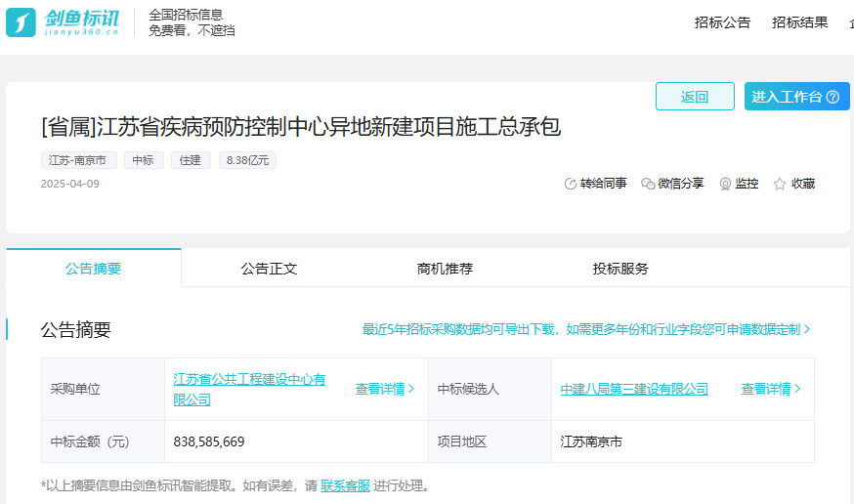The width and height of the screenshot is (854, 504).
Task: Click the 监控 monitor icon
Action: (x=725, y=184)
